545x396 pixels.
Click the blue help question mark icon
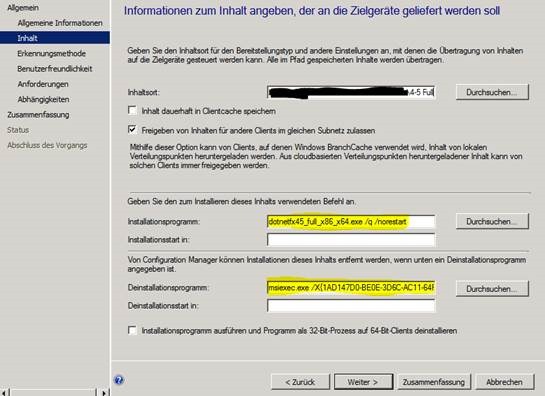pos(119,380)
